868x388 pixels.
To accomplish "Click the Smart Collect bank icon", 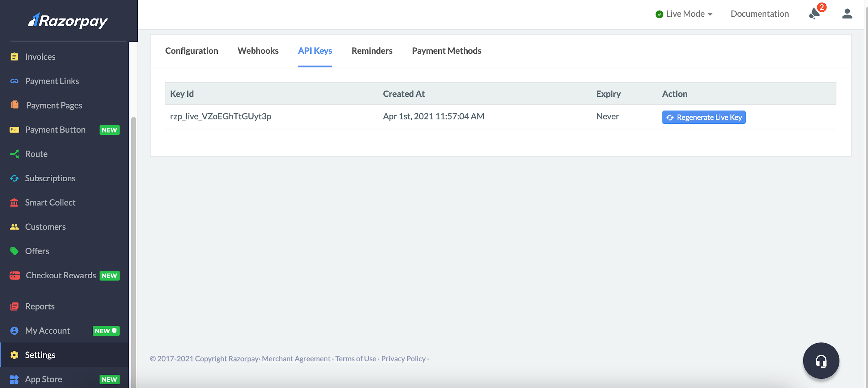I will pyautogui.click(x=14, y=203).
